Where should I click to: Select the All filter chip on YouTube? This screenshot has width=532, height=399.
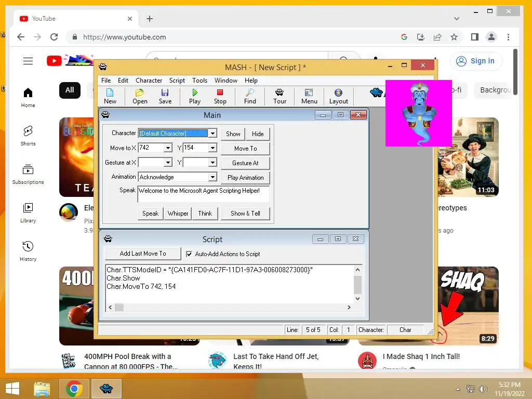point(70,90)
